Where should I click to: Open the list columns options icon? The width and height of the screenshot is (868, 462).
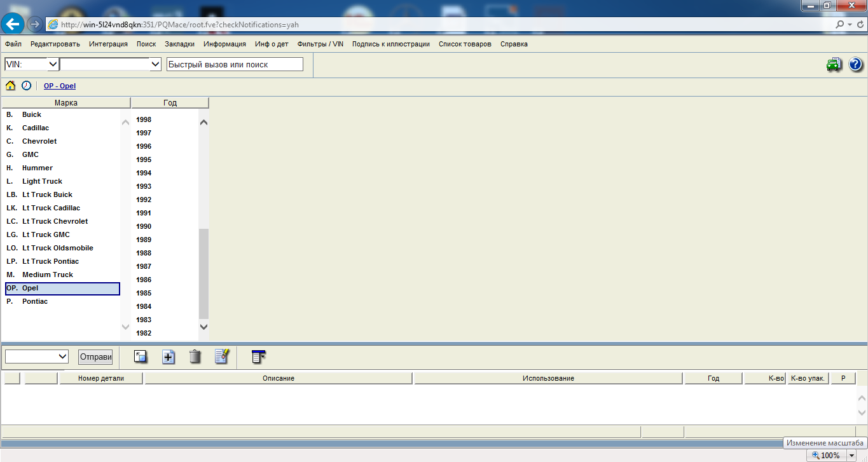(258, 357)
